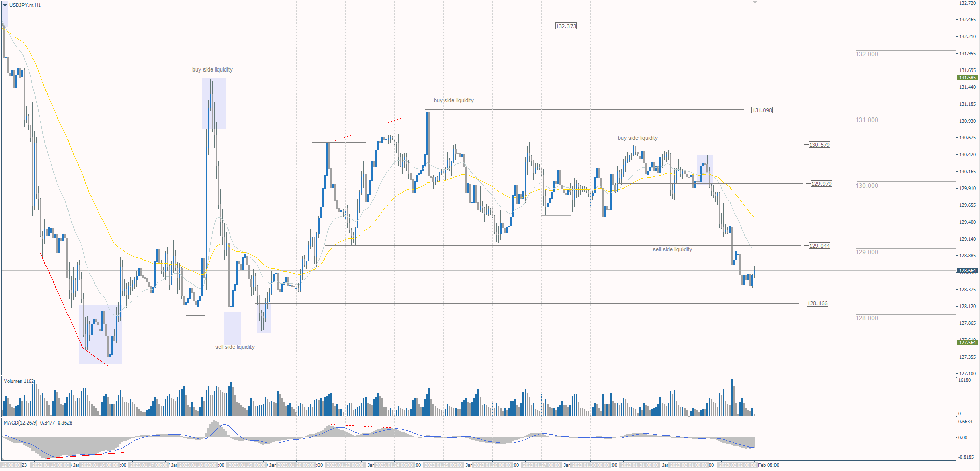Click the current price tag 128.664 on the axis
Screen dimensions: 980x471
click(x=967, y=271)
